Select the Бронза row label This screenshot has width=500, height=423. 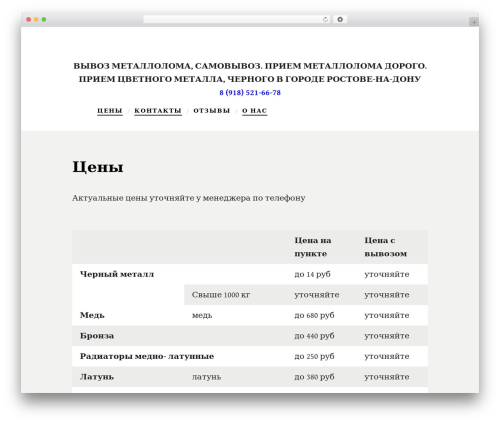point(97,336)
